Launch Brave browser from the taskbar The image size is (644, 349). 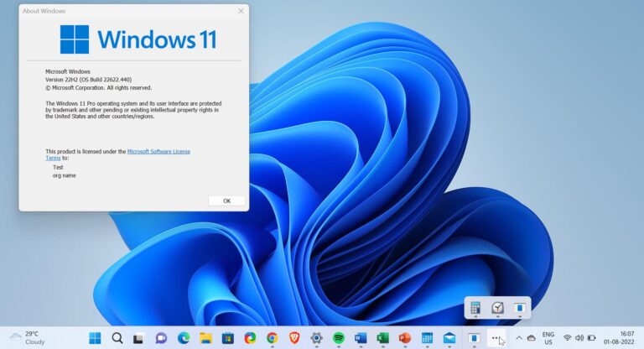pos(294,338)
